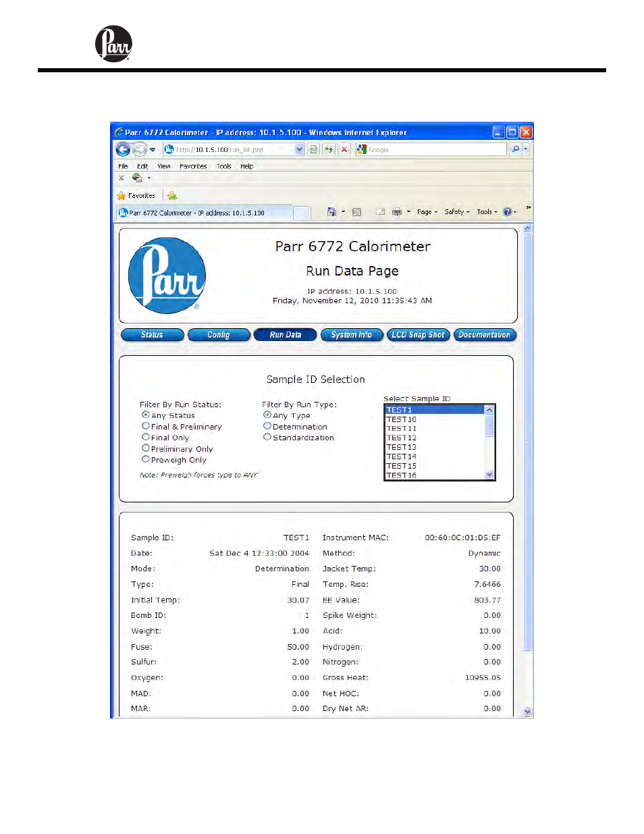This screenshot has height=834, width=644.
Task: Refresh the page with the green arrows icon
Action: pyautogui.click(x=329, y=149)
